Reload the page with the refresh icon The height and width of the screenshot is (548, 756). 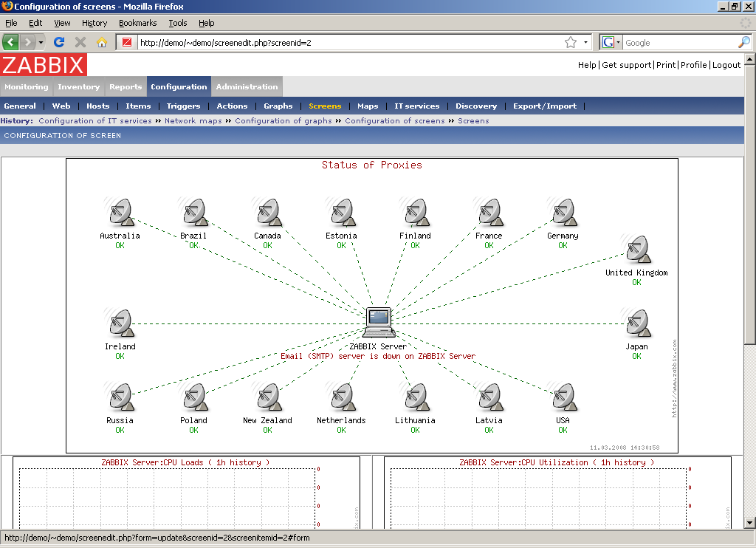pos(59,42)
